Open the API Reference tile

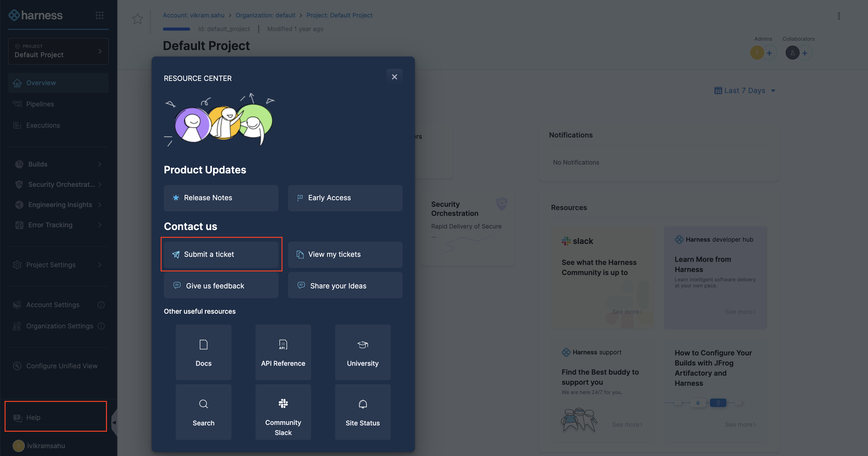[x=283, y=352]
